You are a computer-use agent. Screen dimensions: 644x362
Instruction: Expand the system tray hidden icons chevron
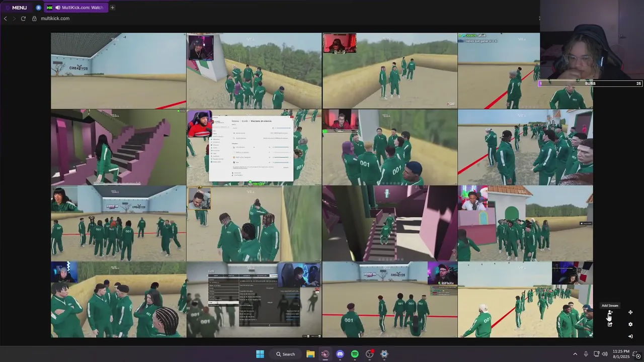pos(575,354)
